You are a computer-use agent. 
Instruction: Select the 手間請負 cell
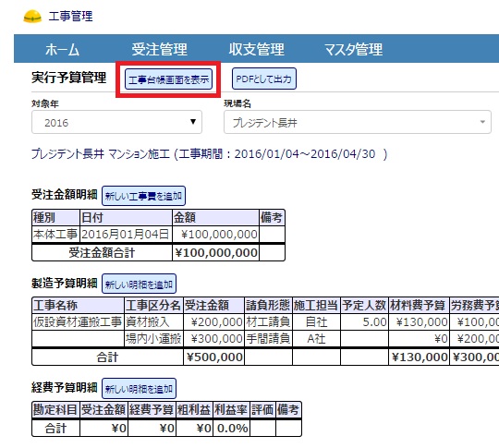click(268, 339)
